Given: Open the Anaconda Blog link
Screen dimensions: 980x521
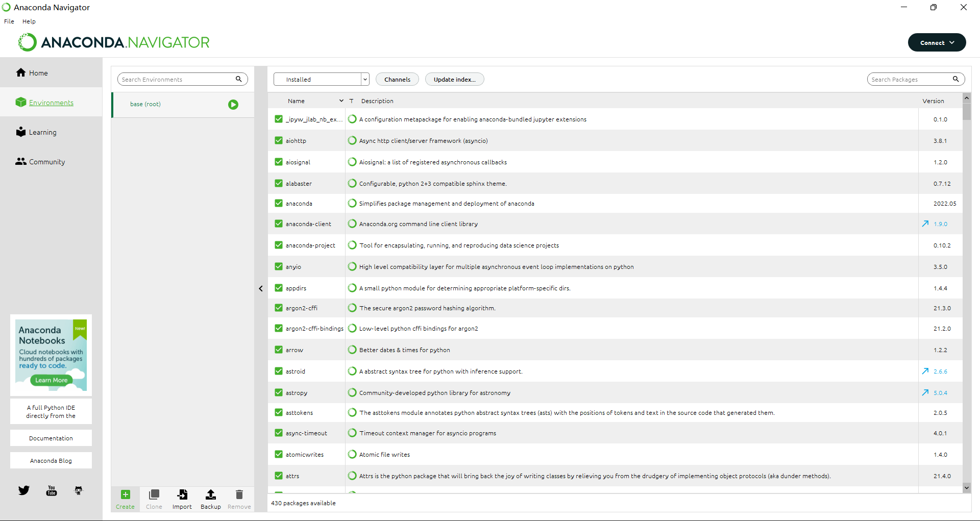Looking at the screenshot, I should pyautogui.click(x=51, y=460).
